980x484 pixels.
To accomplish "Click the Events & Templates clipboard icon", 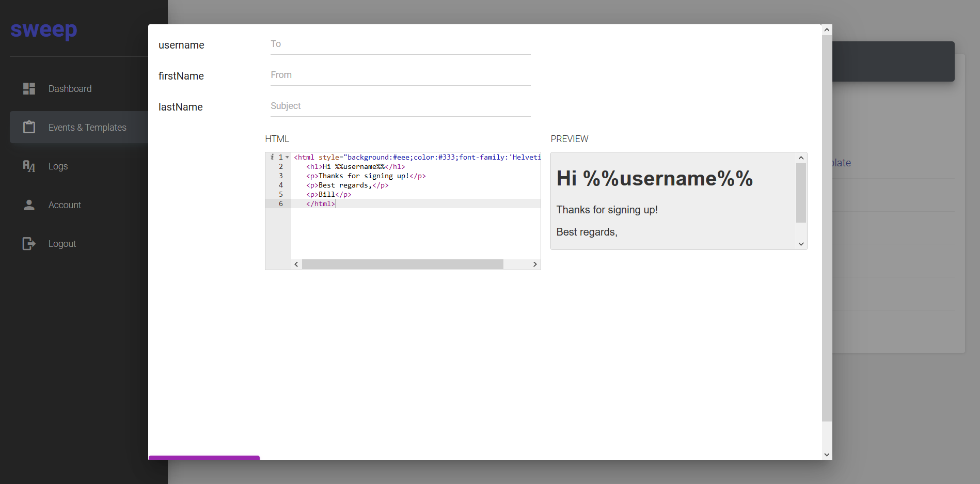I will click(x=29, y=127).
